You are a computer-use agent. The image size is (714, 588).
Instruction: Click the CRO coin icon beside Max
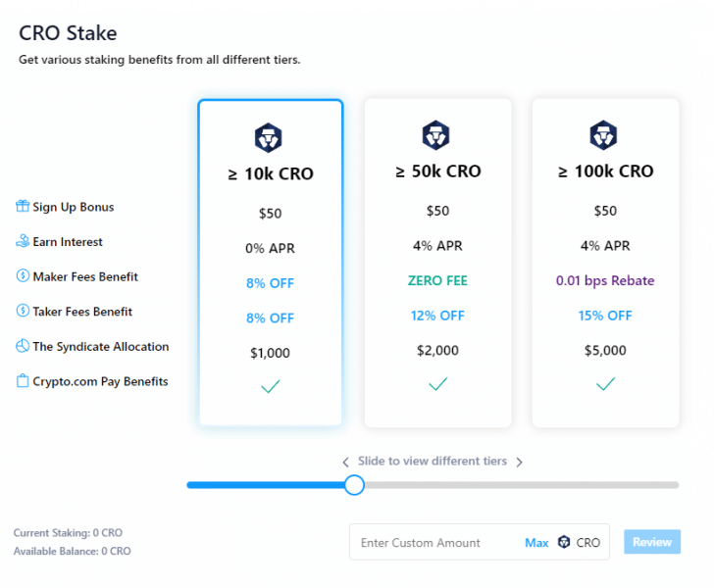(x=564, y=542)
